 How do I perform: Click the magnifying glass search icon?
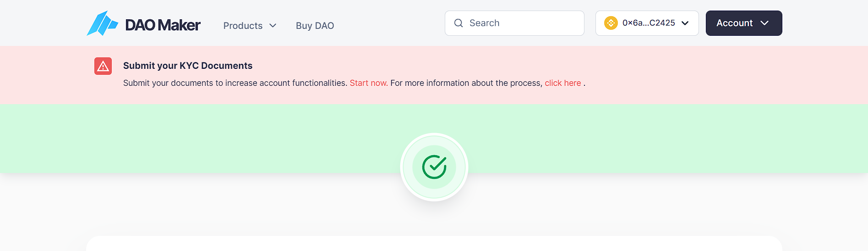click(459, 23)
